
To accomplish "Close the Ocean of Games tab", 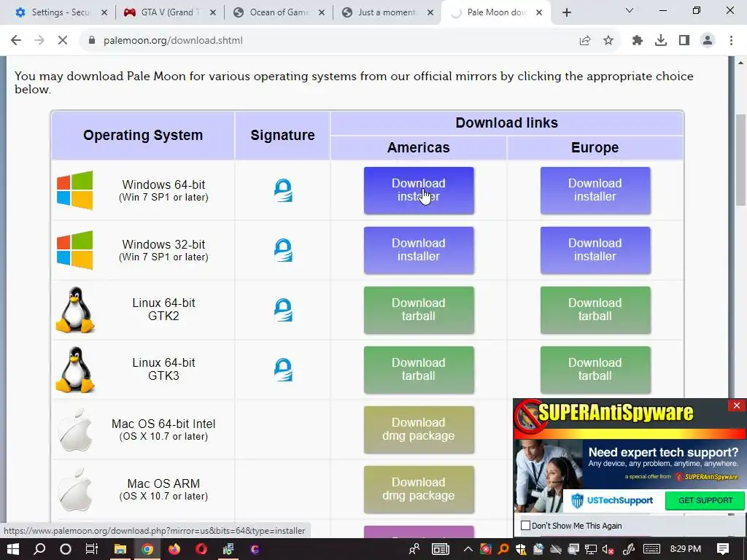I will click(x=322, y=12).
